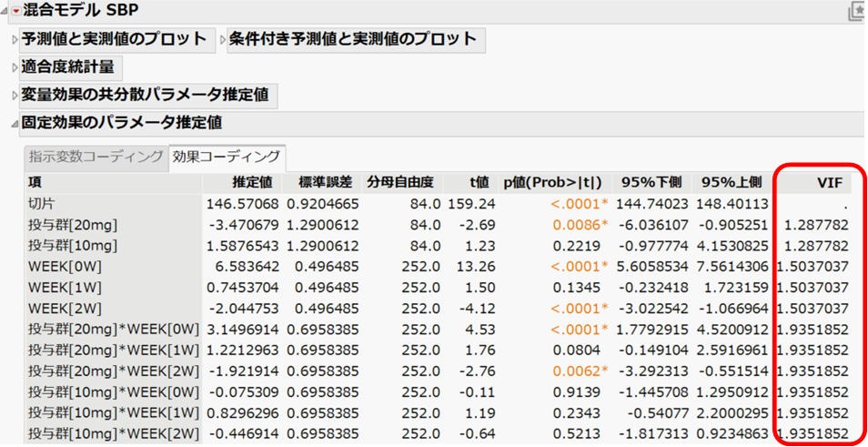Click the 95%下側 column header

(x=651, y=183)
